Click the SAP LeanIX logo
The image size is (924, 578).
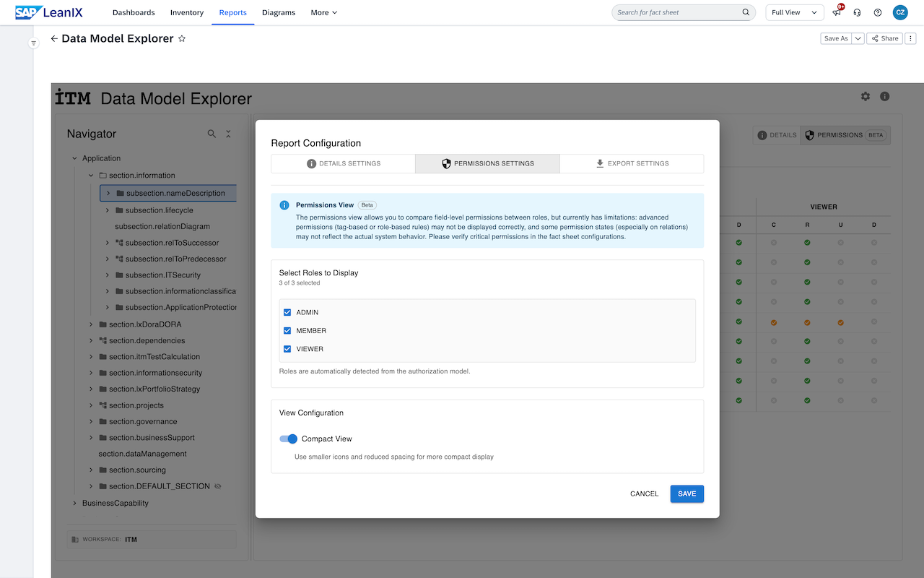tap(49, 12)
